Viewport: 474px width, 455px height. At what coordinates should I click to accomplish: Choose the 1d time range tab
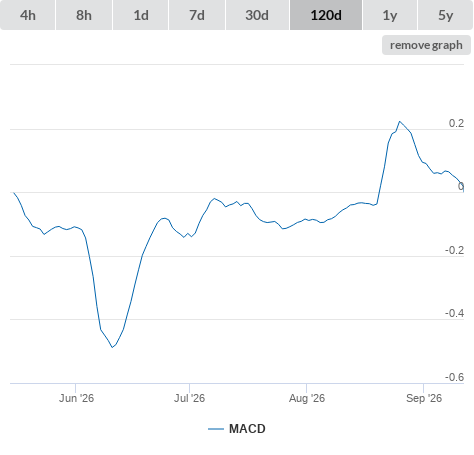[141, 15]
